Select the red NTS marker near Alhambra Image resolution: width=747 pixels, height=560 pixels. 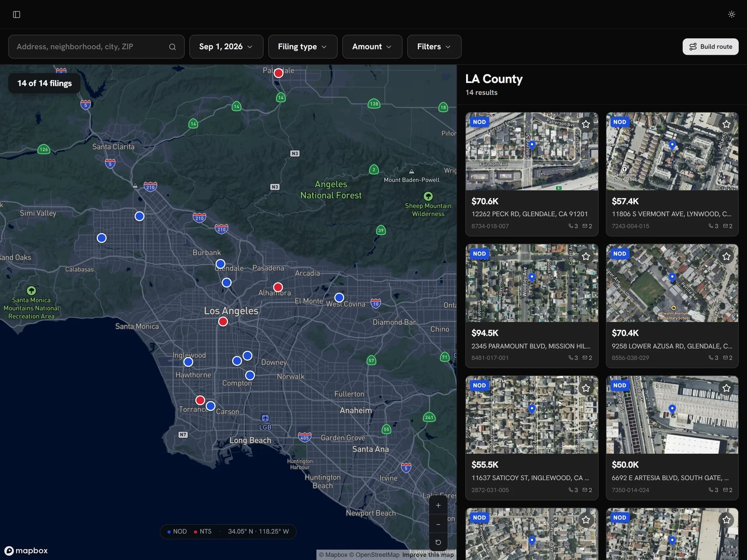coord(278,287)
